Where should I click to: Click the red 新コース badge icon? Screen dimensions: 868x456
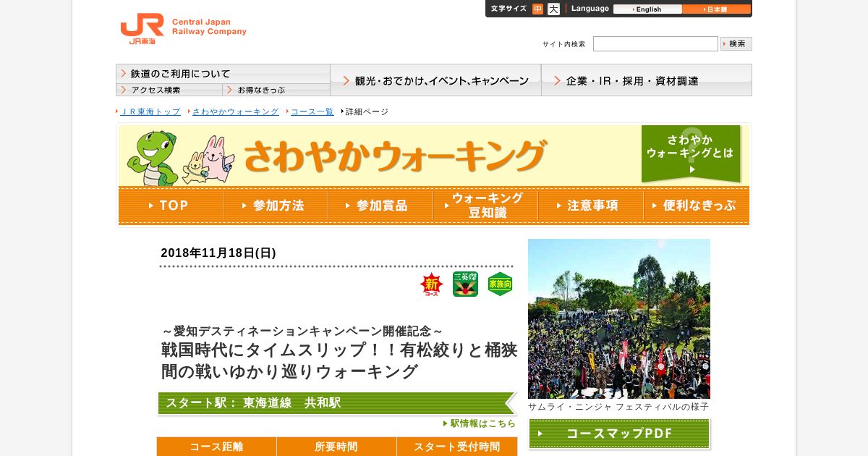[432, 284]
